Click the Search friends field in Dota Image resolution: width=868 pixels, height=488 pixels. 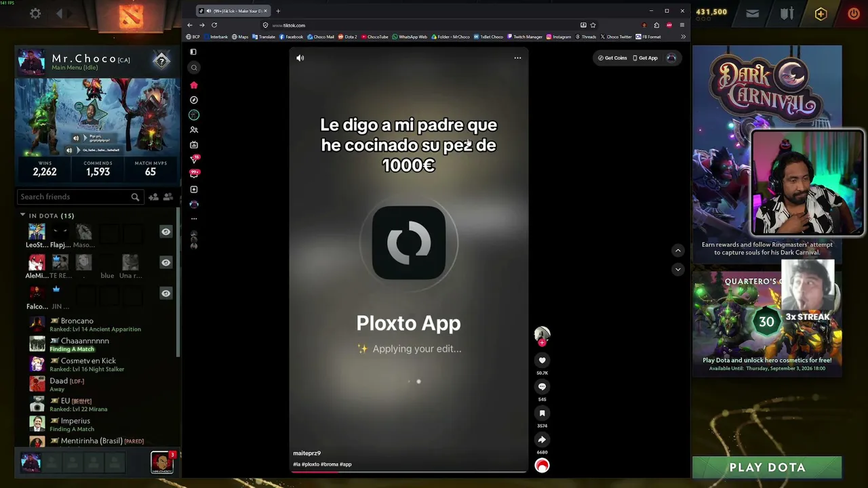tap(79, 197)
